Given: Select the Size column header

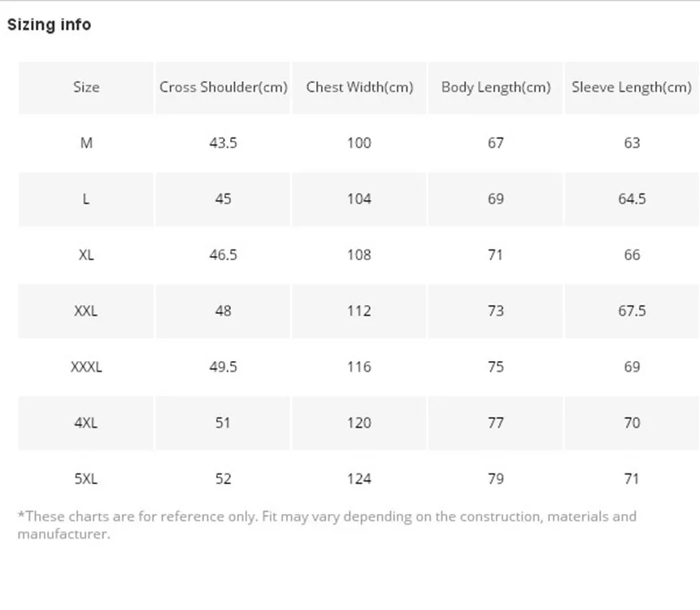Looking at the screenshot, I should [x=86, y=87].
